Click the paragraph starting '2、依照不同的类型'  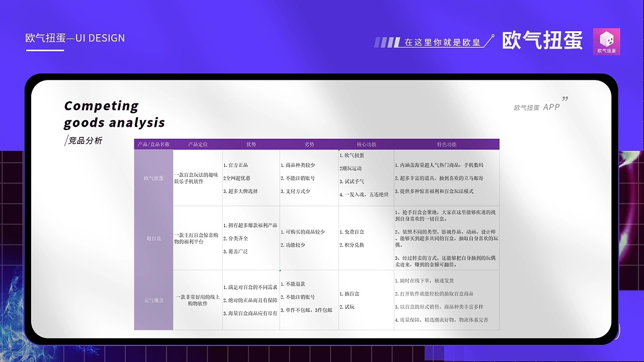(446, 238)
